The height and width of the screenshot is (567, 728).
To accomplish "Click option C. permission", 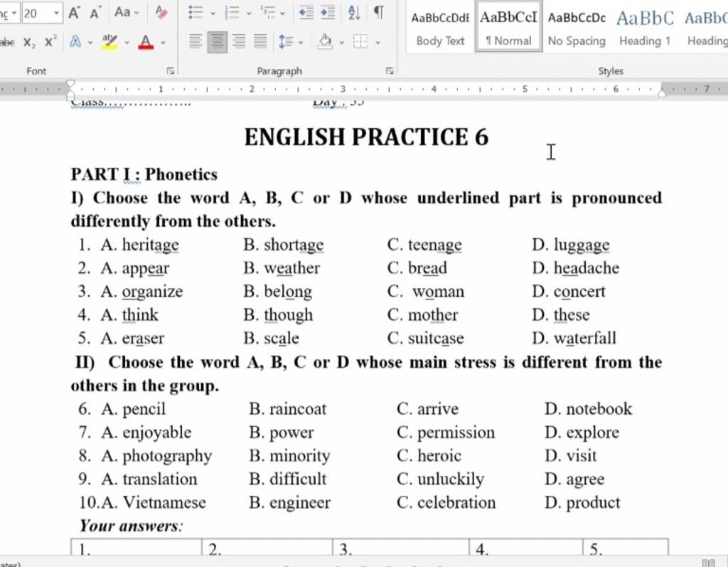I will (446, 433).
